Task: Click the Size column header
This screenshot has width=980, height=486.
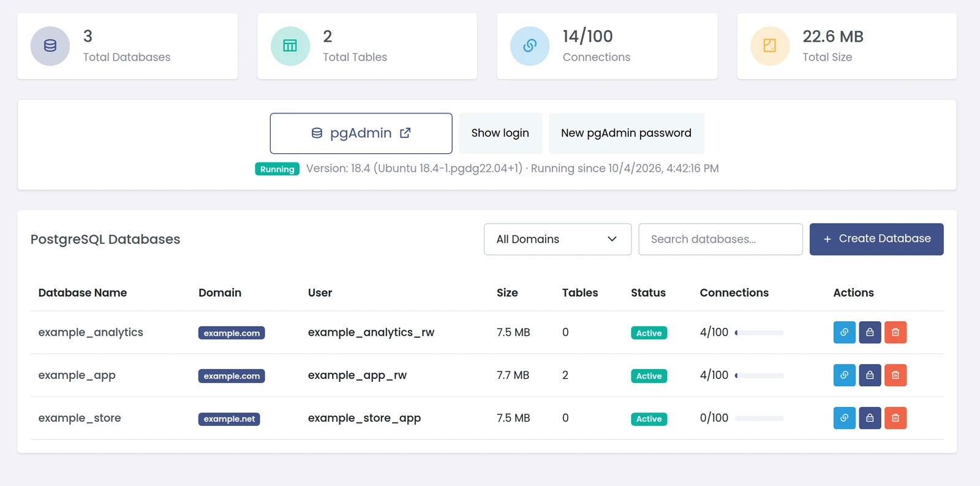Action: (x=507, y=293)
